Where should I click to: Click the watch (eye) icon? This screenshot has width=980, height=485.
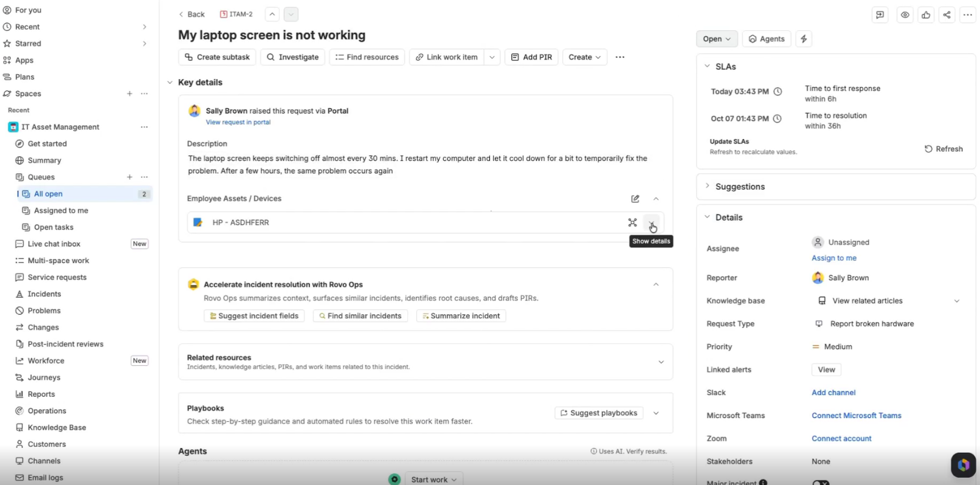pyautogui.click(x=905, y=15)
